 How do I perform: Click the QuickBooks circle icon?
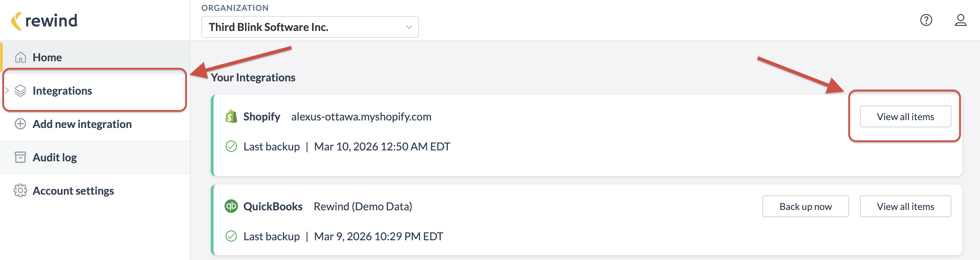click(x=231, y=206)
